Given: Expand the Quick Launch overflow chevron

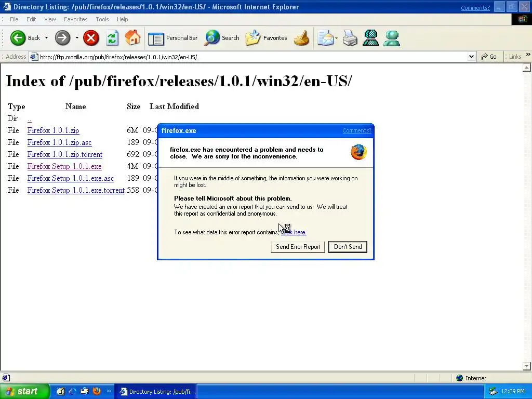Looking at the screenshot, I should coord(109,391).
